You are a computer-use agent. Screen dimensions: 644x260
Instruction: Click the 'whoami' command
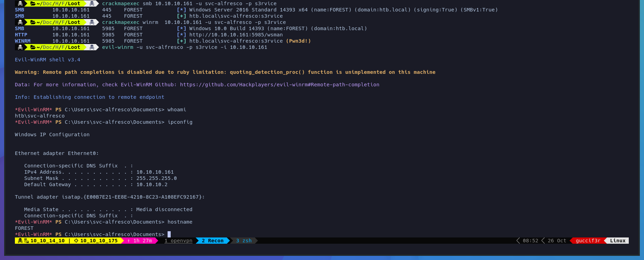click(177, 110)
